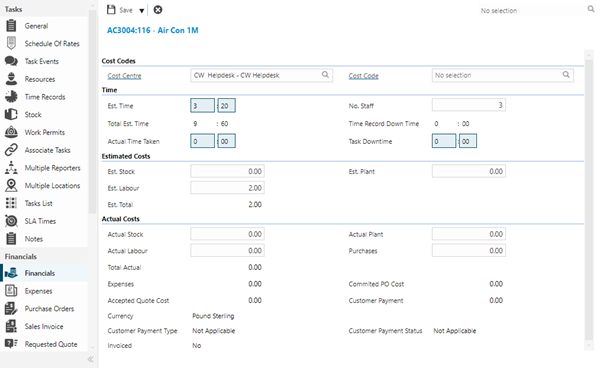Follow the Cost Code link
The image size is (600, 368).
(364, 76)
